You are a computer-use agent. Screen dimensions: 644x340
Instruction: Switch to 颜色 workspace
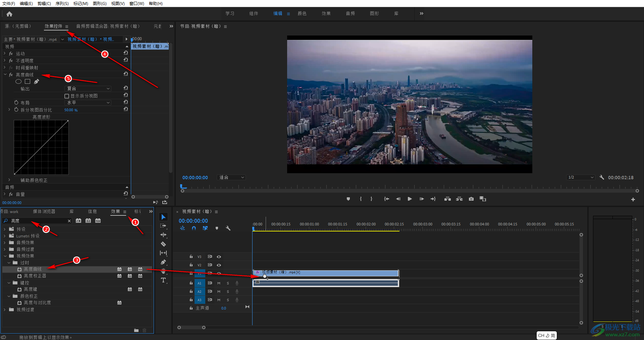[x=302, y=13]
